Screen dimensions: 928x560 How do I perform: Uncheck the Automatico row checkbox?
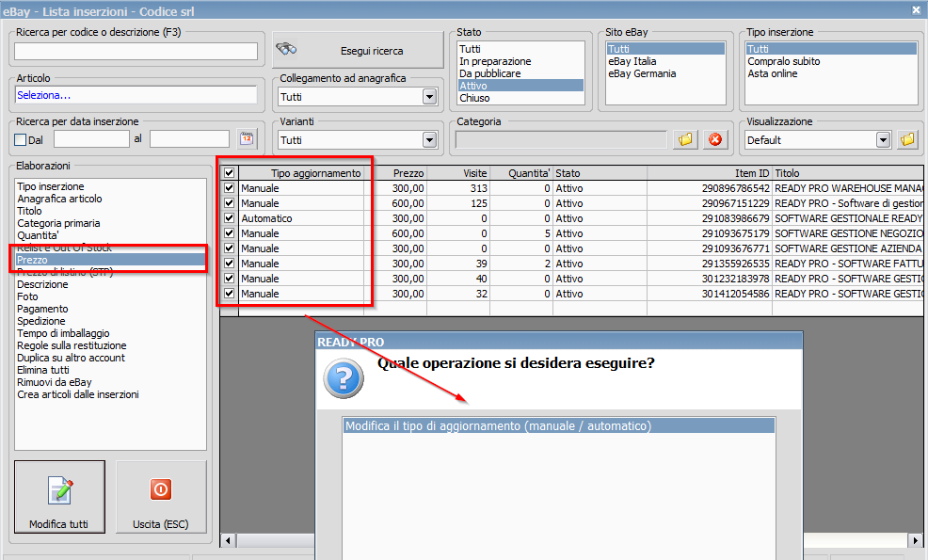click(229, 217)
